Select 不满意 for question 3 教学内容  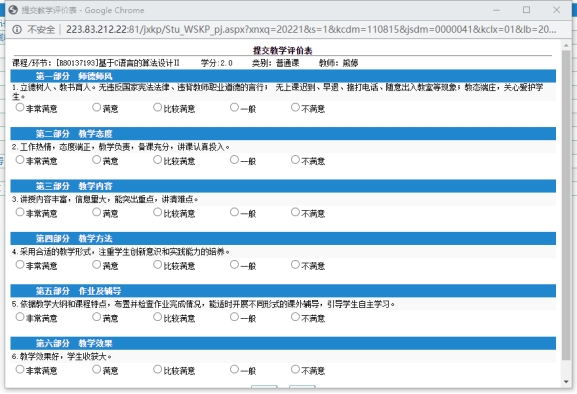(295, 212)
